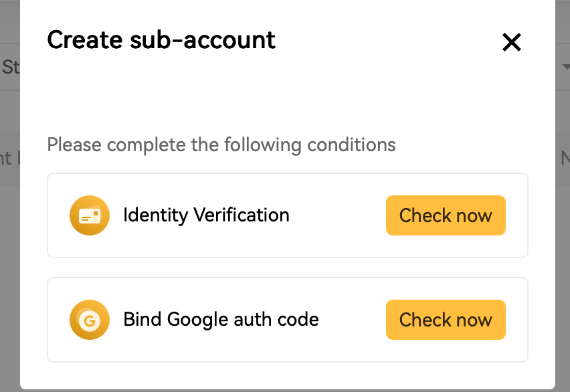Viewport: 570px width, 392px height.
Task: Click the blank gap between the two condition cards
Action: [x=288, y=268]
